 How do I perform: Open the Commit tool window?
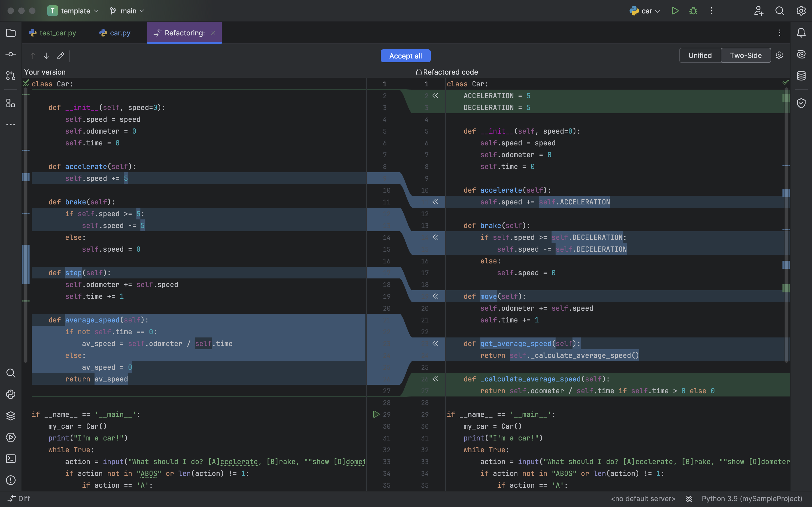(11, 54)
